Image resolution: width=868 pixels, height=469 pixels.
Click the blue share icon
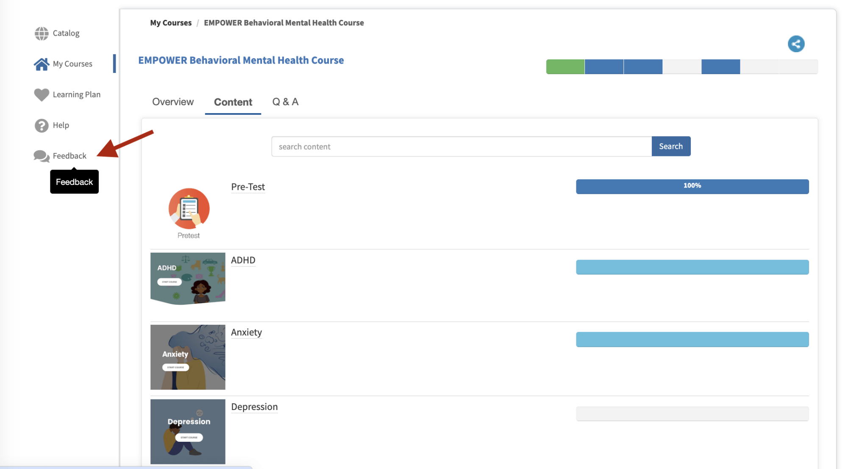tap(796, 44)
